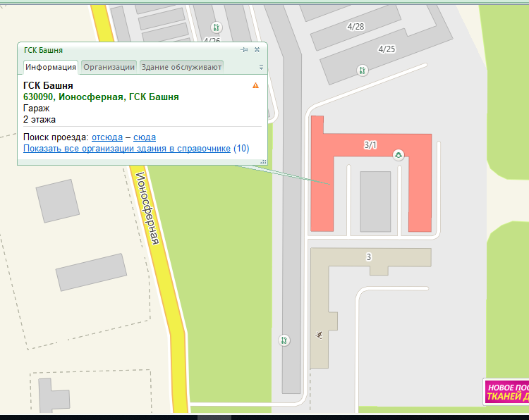Click the auto service icon on building 4/25

362,70
